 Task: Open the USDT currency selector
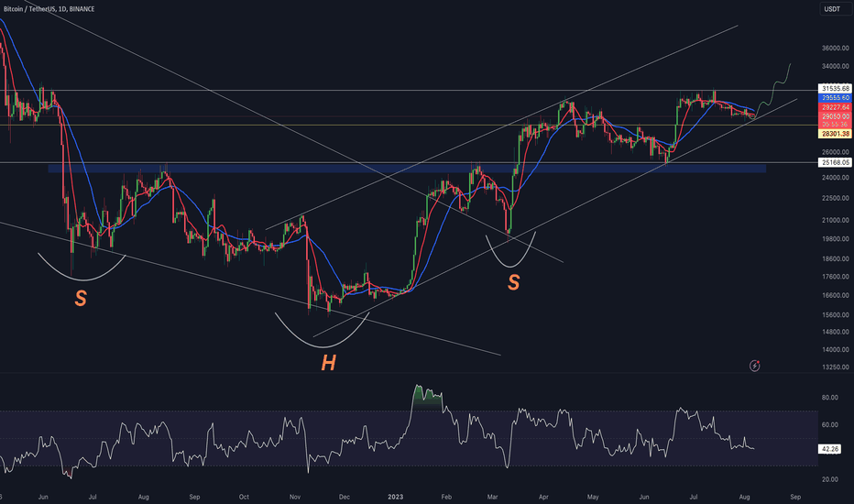(x=834, y=9)
